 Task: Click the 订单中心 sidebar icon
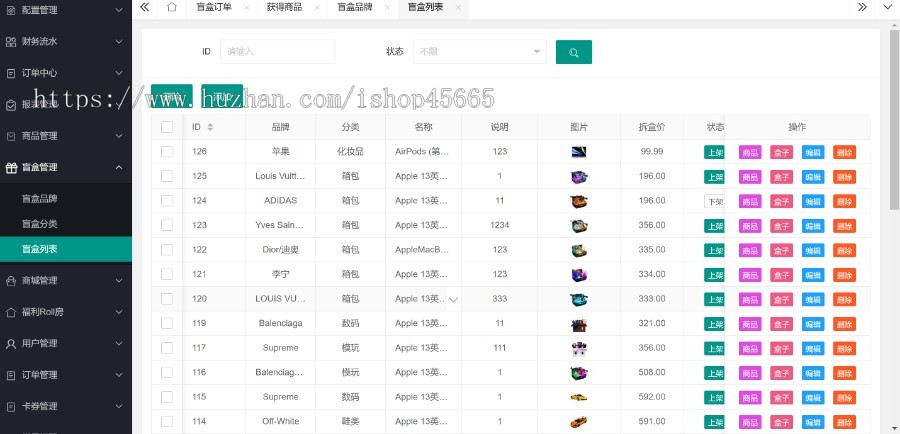tap(11, 73)
